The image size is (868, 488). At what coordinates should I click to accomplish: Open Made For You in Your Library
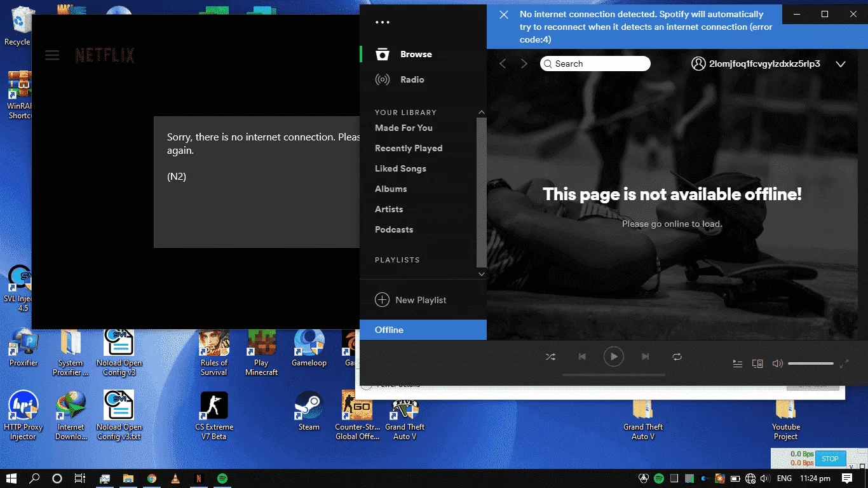tap(403, 128)
